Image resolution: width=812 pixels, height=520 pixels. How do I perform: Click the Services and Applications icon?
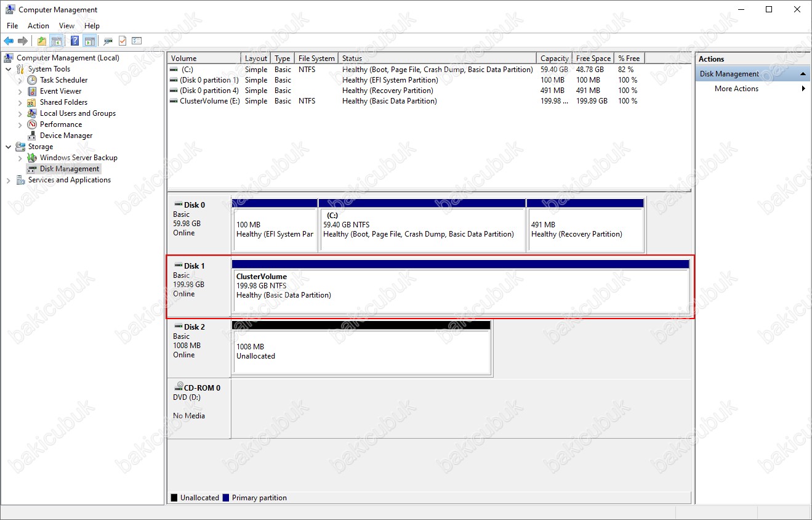(x=20, y=180)
